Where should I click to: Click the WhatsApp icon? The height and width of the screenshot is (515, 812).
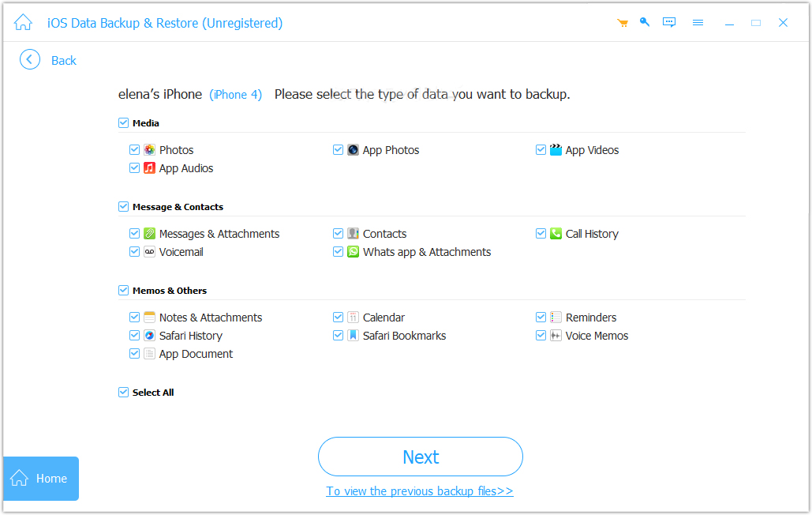point(354,252)
